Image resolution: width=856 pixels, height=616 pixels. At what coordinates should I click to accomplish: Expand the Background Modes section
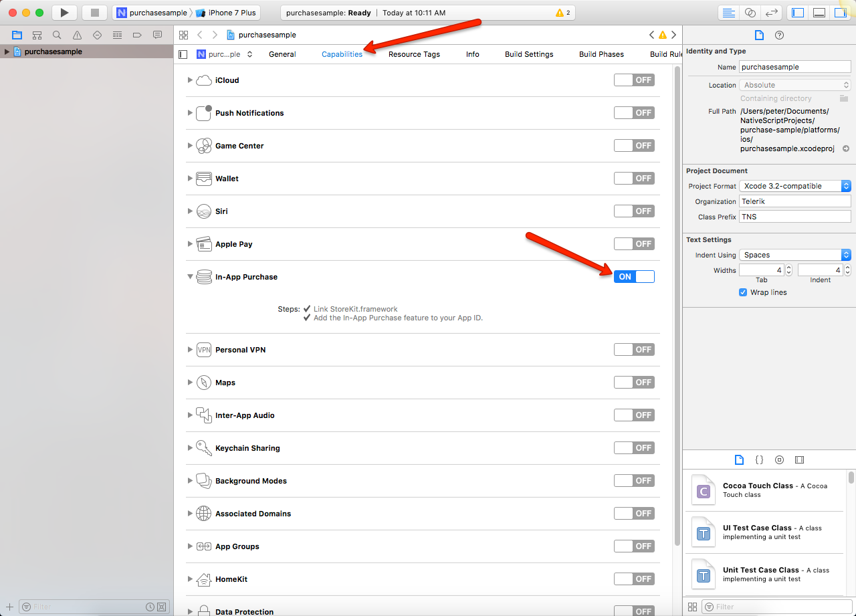pos(190,481)
